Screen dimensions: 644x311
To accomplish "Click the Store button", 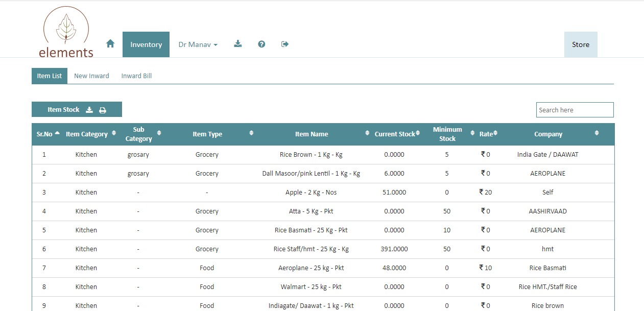I will (x=581, y=44).
